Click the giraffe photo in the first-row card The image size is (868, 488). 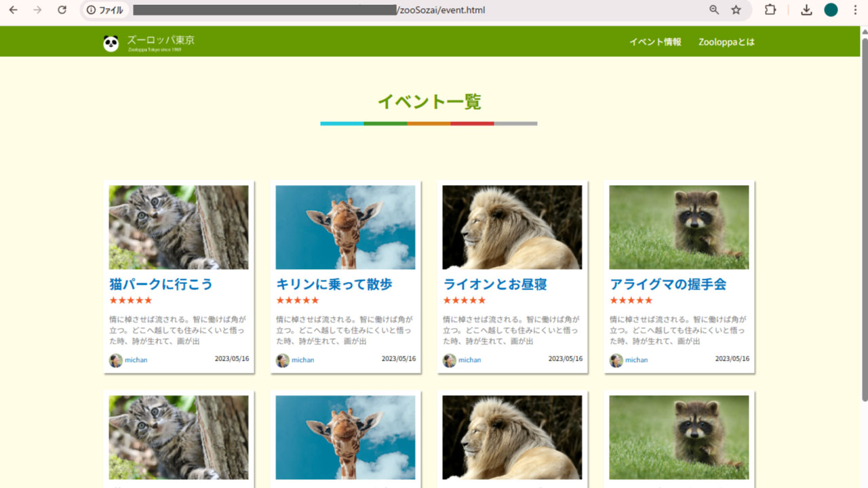tap(346, 228)
